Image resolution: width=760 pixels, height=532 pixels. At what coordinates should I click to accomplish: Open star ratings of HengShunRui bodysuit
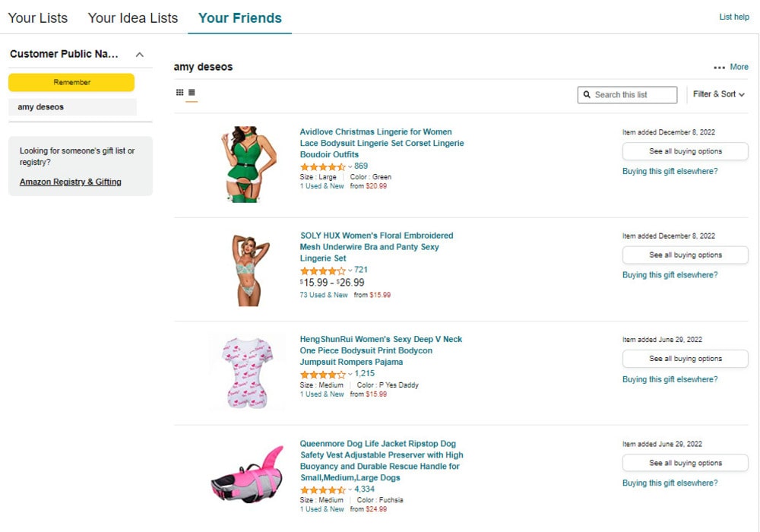coord(323,375)
